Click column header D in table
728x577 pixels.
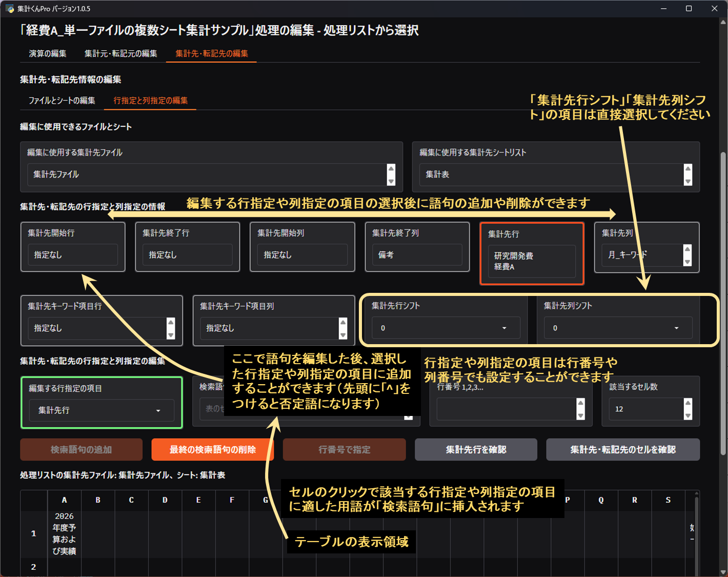coord(165,500)
